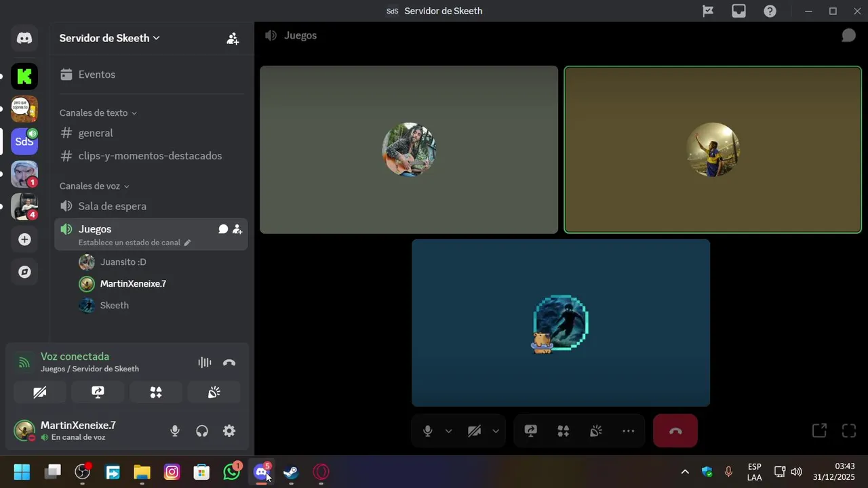Open help question mark icon

[x=770, y=11]
